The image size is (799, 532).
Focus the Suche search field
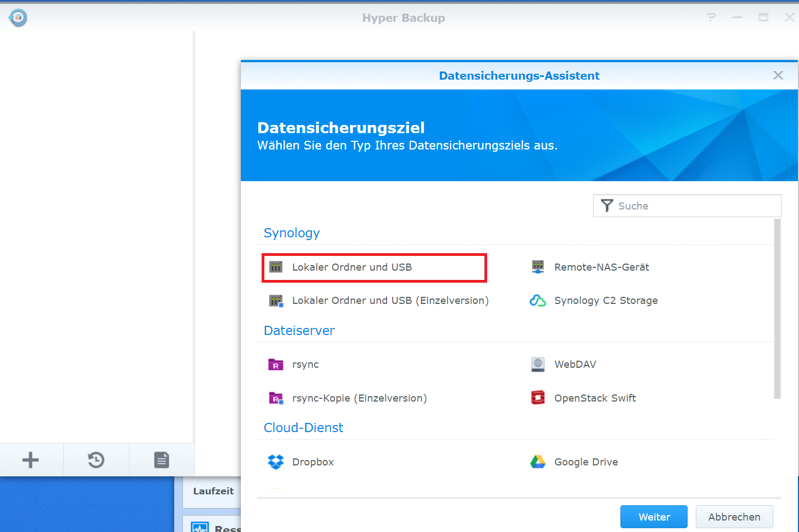[687, 206]
